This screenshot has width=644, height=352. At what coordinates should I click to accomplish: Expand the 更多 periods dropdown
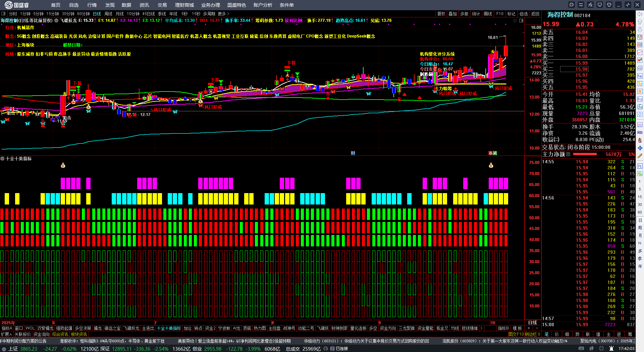(223, 14)
